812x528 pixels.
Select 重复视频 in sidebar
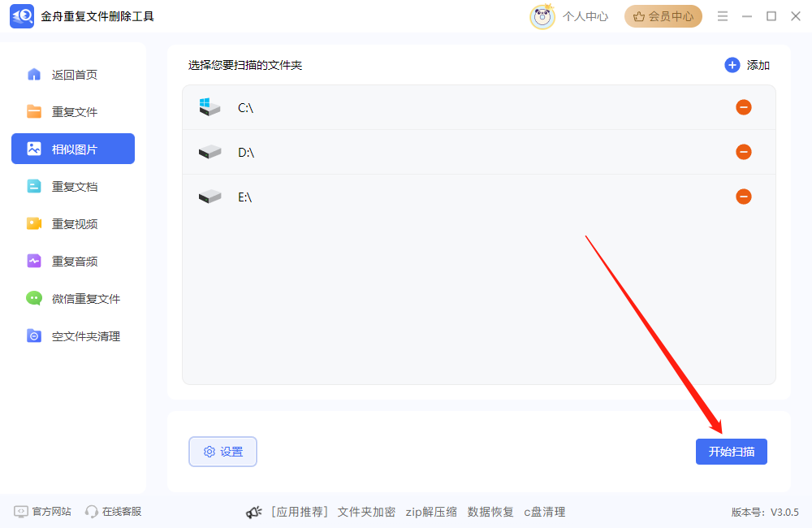tap(73, 224)
